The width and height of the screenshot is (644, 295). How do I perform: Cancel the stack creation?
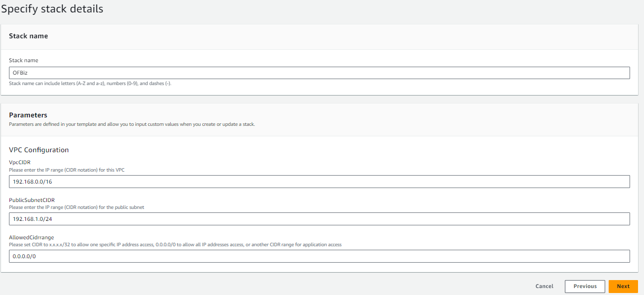(544, 287)
